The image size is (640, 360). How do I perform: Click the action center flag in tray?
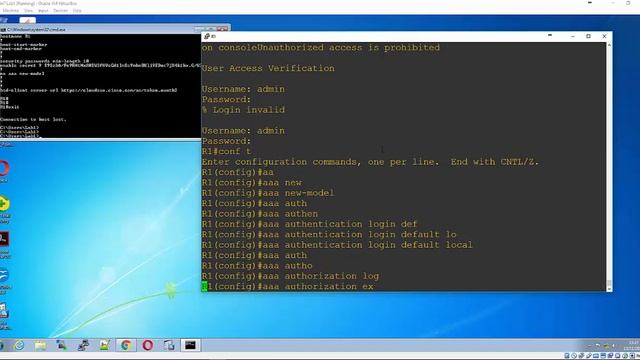(598, 346)
